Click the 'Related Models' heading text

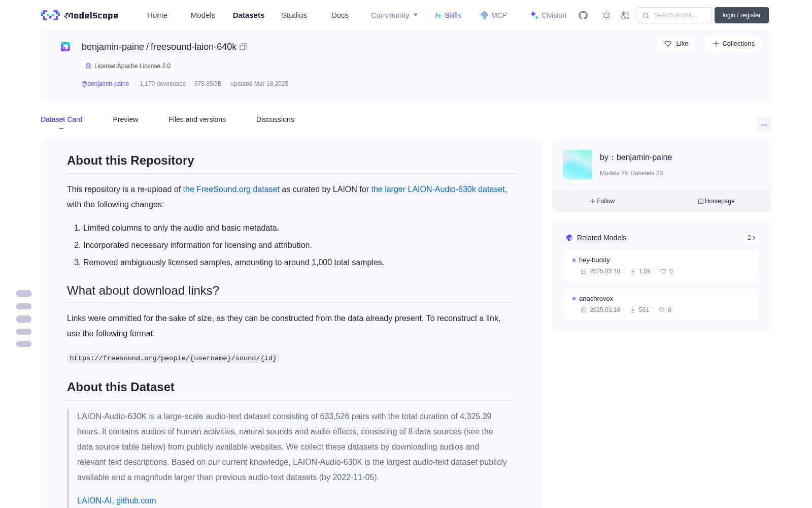[x=601, y=238]
